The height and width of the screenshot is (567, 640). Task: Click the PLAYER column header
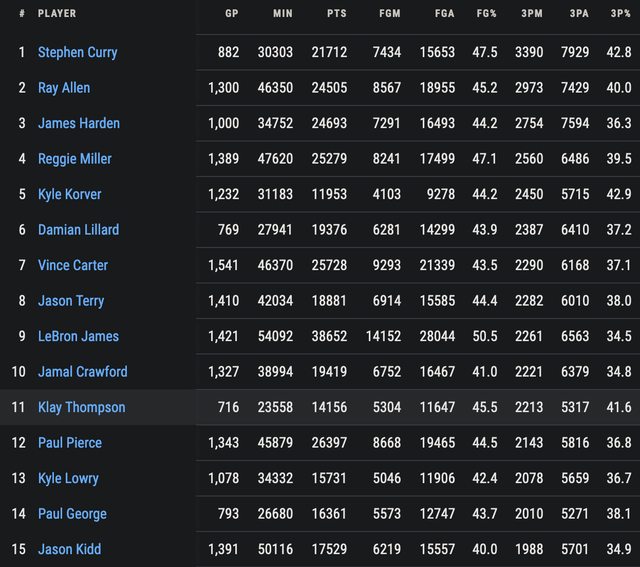(57, 14)
